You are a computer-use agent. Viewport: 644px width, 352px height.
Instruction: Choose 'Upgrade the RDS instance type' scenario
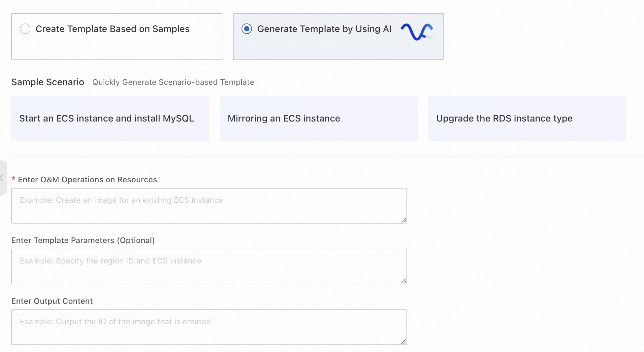527,118
